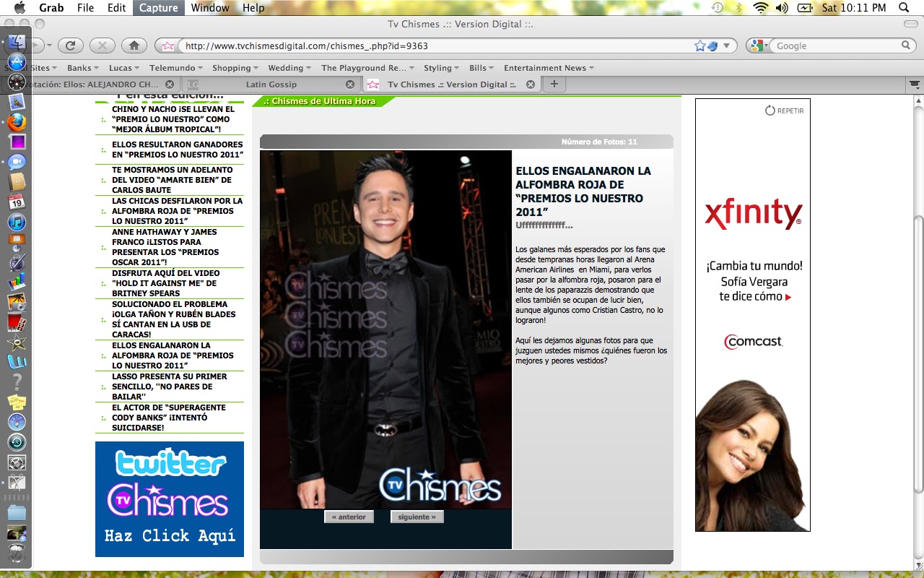Click the Bluetooth menu bar icon
The image size is (924, 578).
point(738,8)
